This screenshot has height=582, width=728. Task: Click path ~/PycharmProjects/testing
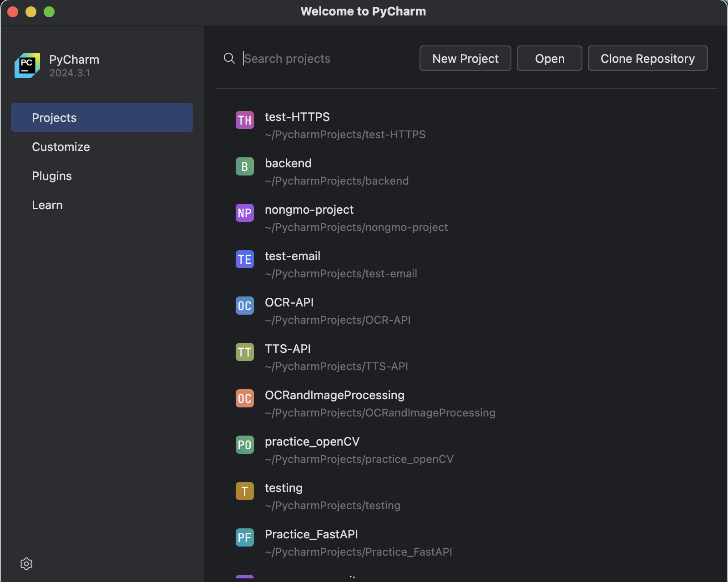click(x=333, y=506)
